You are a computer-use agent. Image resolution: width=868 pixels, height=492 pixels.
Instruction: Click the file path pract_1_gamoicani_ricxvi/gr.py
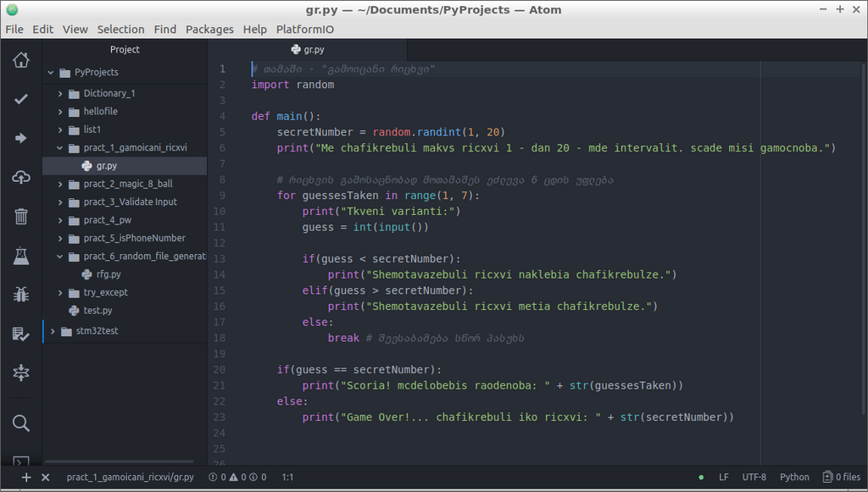point(130,477)
